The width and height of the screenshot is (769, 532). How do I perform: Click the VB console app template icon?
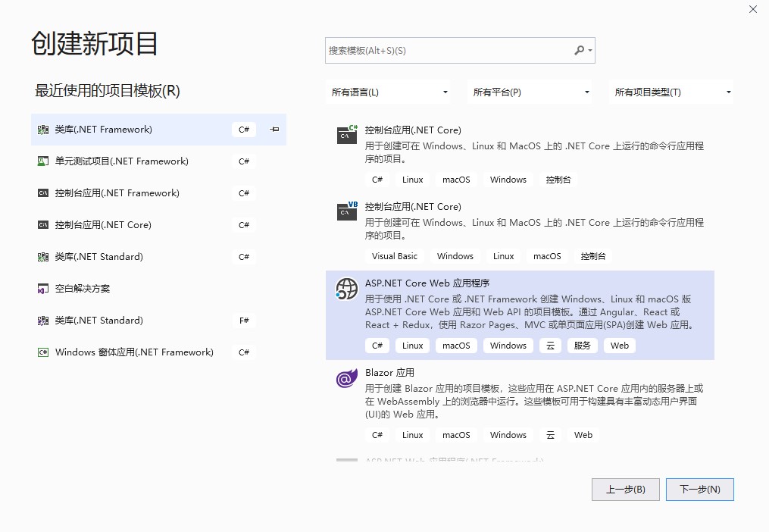(x=347, y=211)
